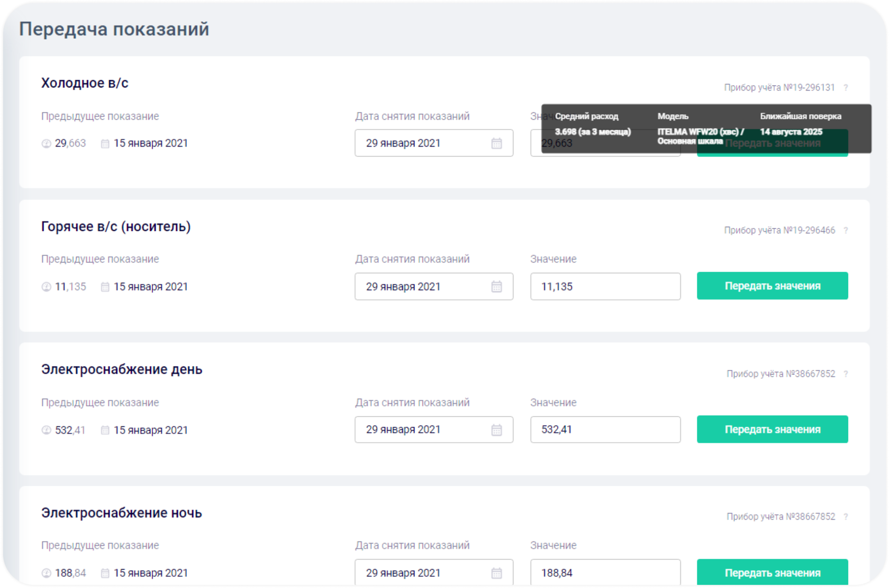Click the Предыдущее показание label in Горячее в/с
889x588 pixels.
pyautogui.click(x=100, y=259)
